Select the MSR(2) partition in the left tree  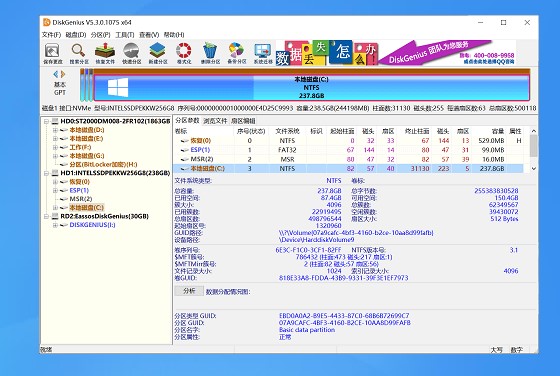click(x=81, y=199)
